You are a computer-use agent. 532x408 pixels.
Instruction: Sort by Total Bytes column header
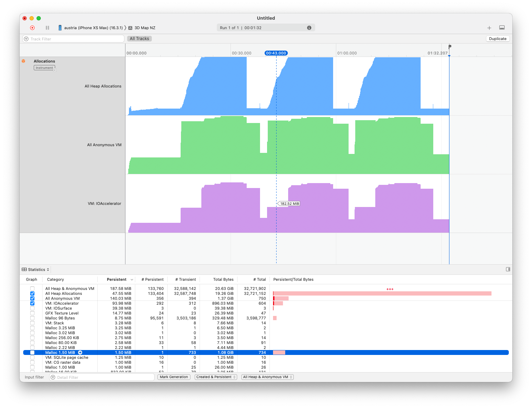click(223, 279)
